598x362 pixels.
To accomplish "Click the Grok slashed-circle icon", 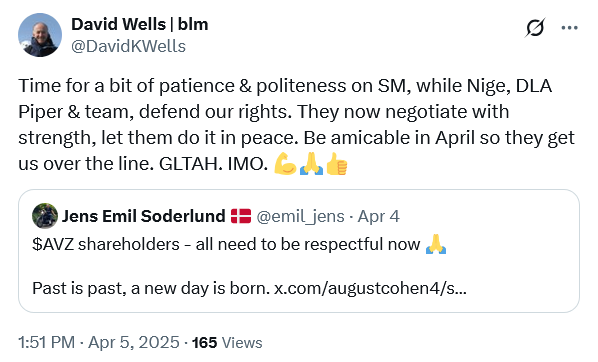I will click(x=535, y=28).
